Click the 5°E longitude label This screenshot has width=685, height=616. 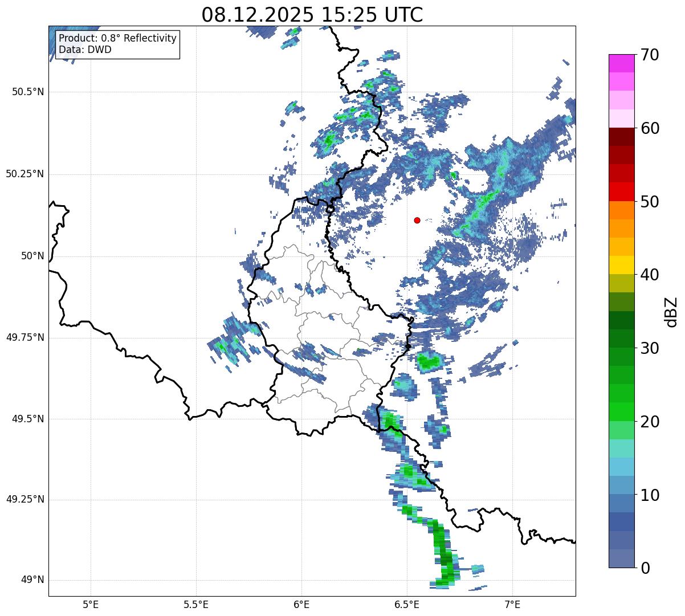pos(91,604)
